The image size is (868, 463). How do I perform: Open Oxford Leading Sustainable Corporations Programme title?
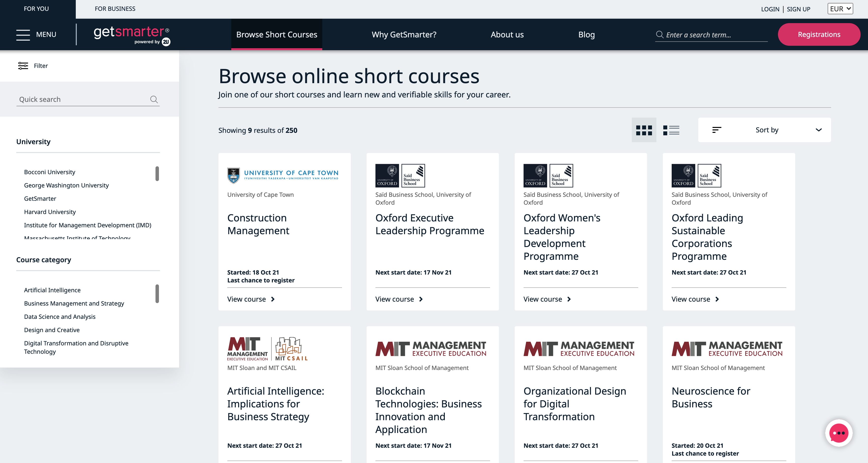[x=707, y=237]
